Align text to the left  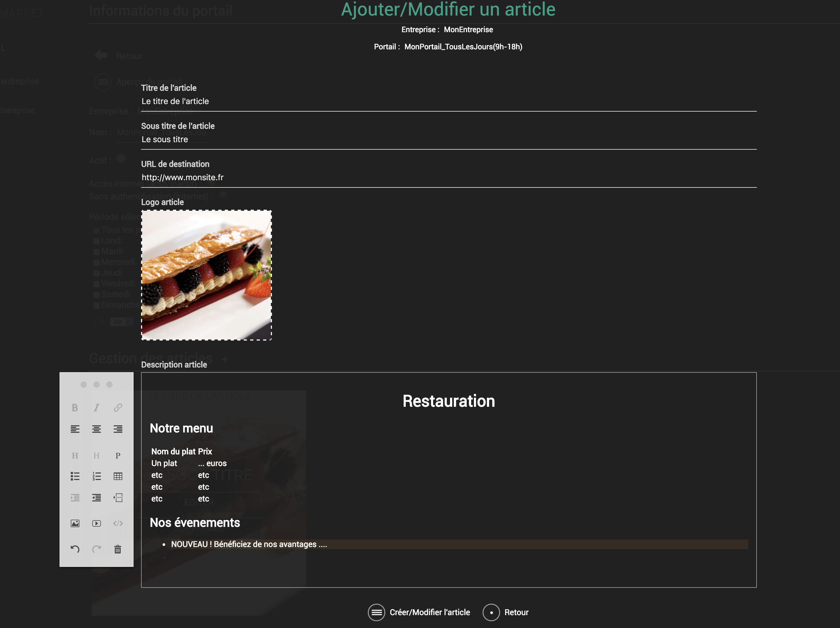[x=75, y=429]
